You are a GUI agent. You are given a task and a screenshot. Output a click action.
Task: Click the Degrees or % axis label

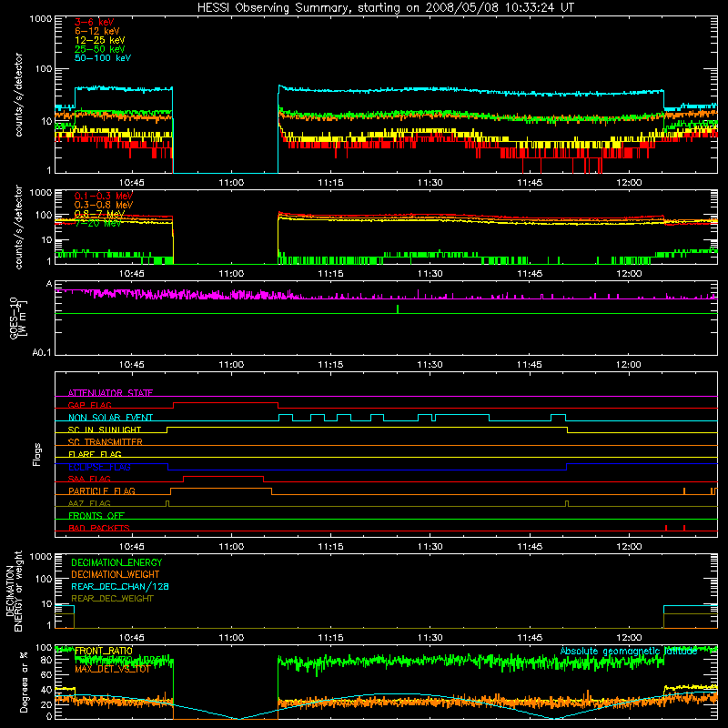tap(24, 682)
